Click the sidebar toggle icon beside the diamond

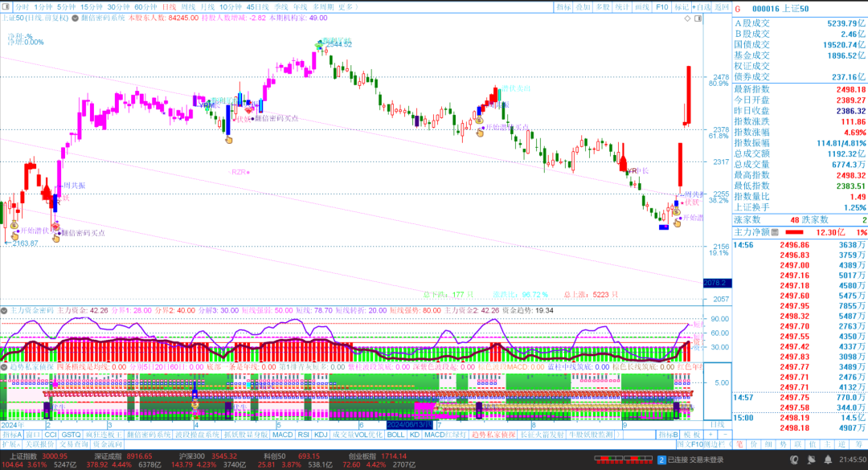click(698, 18)
